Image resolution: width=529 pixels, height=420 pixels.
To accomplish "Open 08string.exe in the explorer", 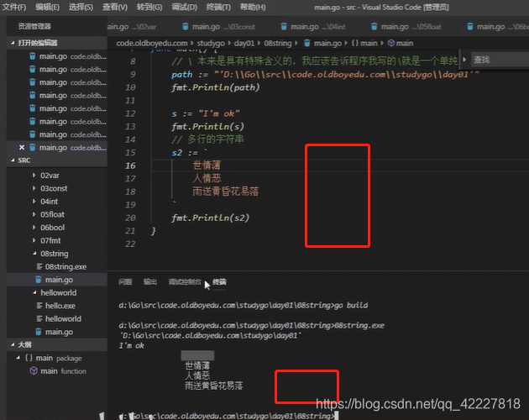I will 65,267.
